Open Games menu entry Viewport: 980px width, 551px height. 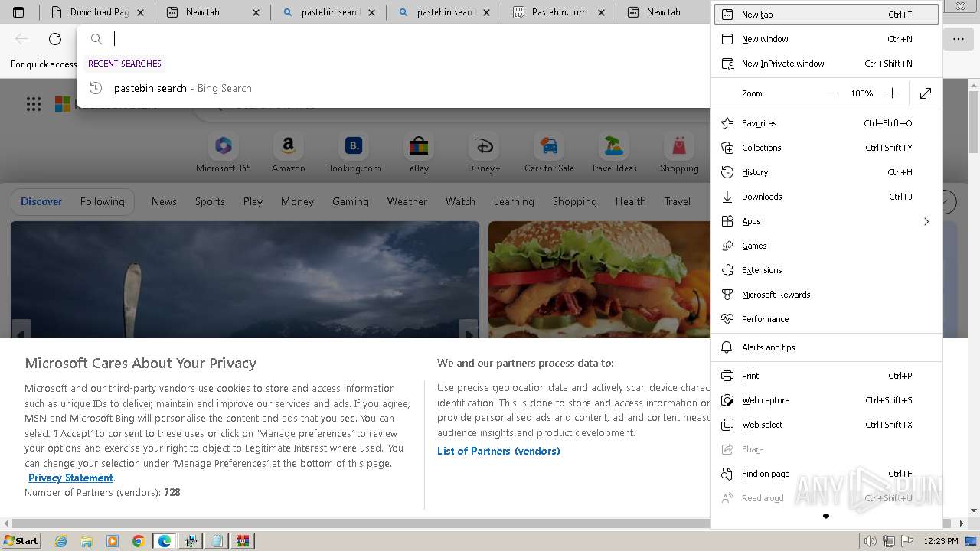coord(826,246)
